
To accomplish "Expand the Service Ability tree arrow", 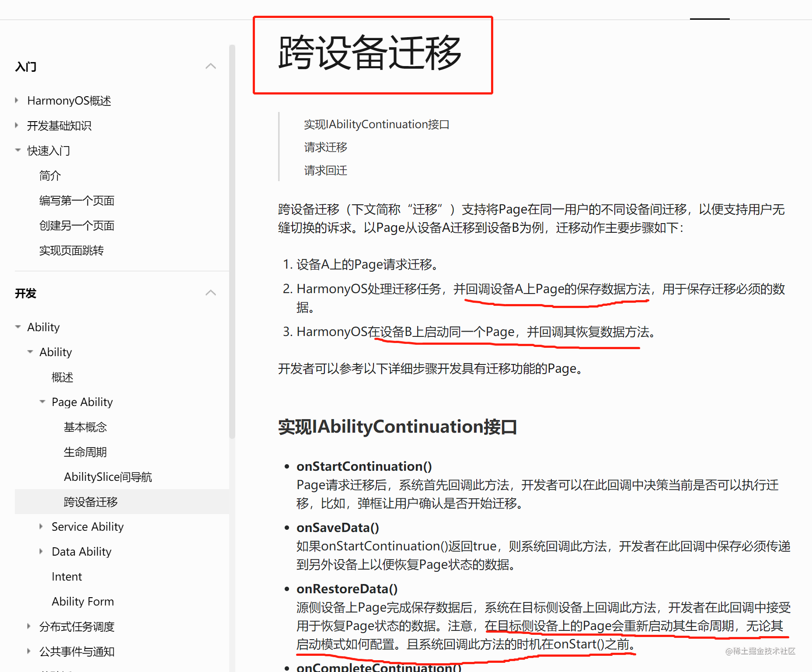I will (x=41, y=526).
